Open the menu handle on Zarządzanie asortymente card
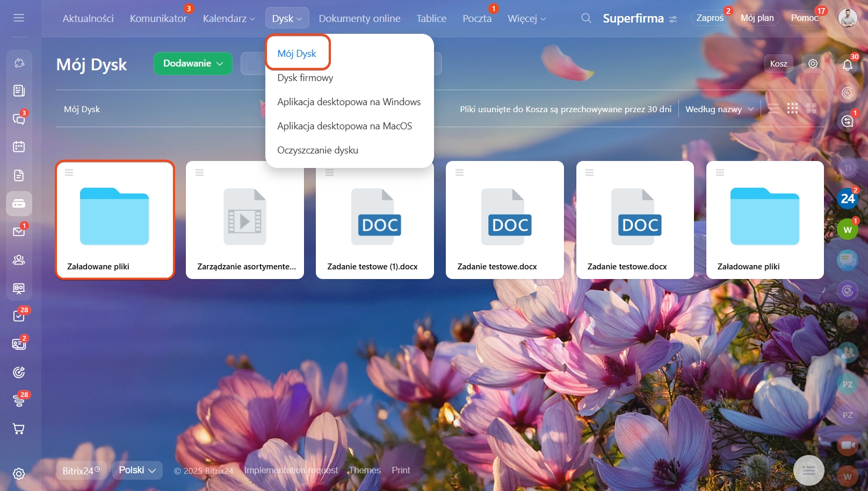This screenshot has width=868, height=491. [x=200, y=172]
